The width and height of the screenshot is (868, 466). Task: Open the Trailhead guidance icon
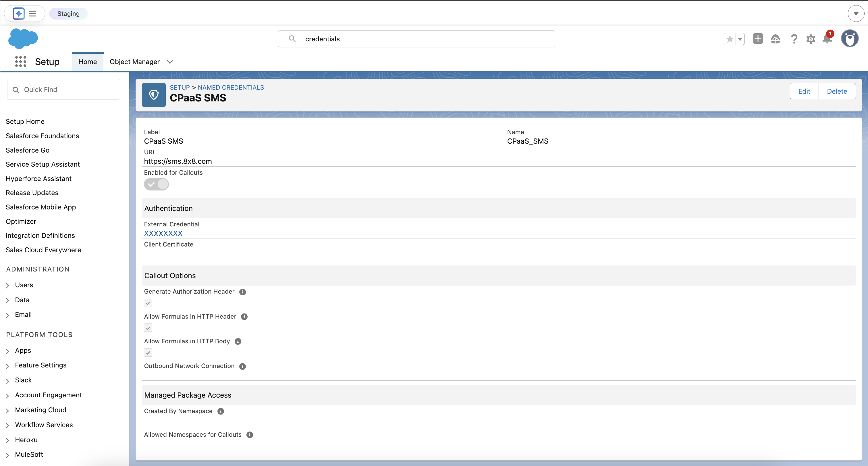click(775, 39)
